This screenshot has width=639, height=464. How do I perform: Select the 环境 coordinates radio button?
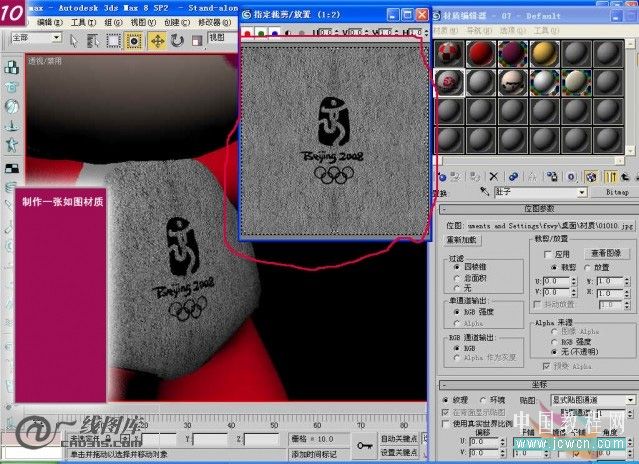[x=483, y=400]
